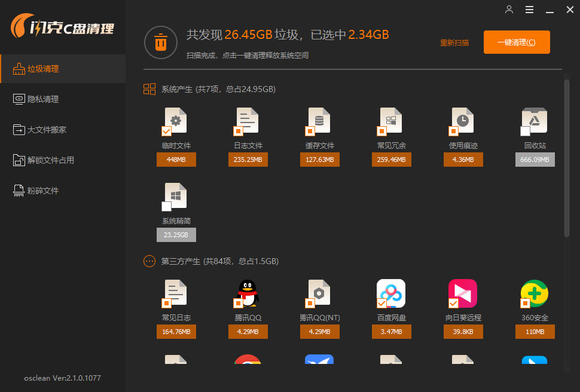Toggle the 缓存文件 checkbox

coord(310,131)
